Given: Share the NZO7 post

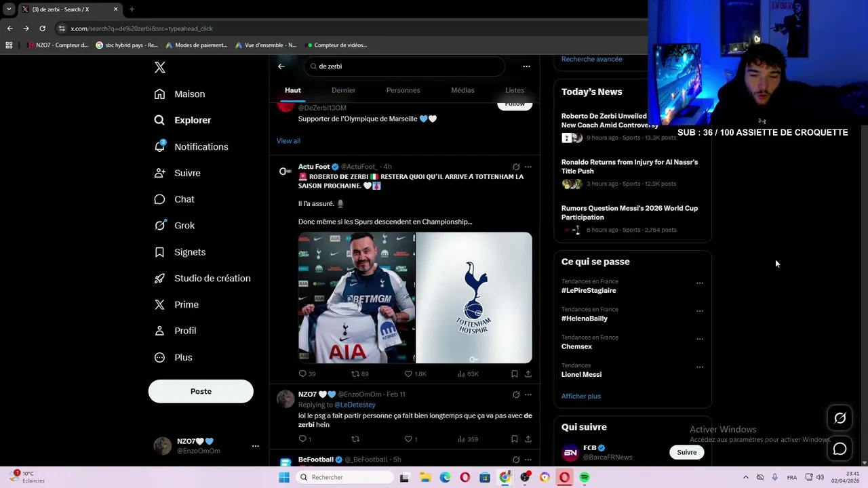Looking at the screenshot, I should [528, 439].
